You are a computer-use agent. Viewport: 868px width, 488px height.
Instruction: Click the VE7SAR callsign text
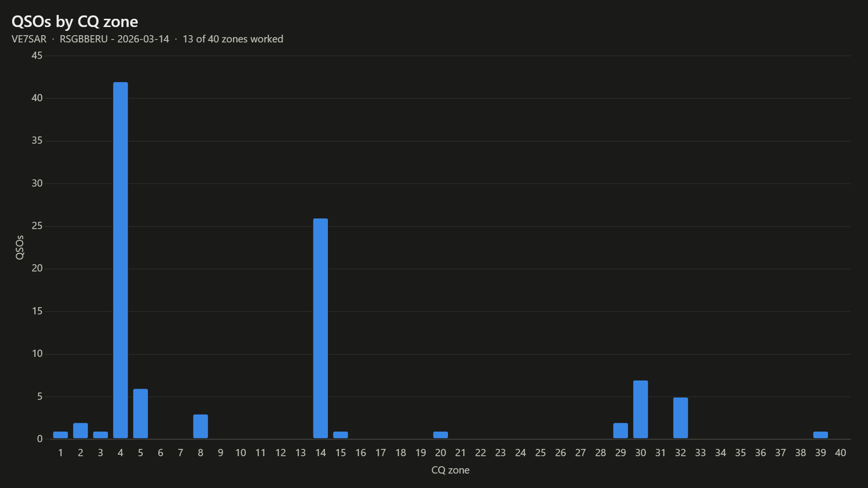point(29,39)
